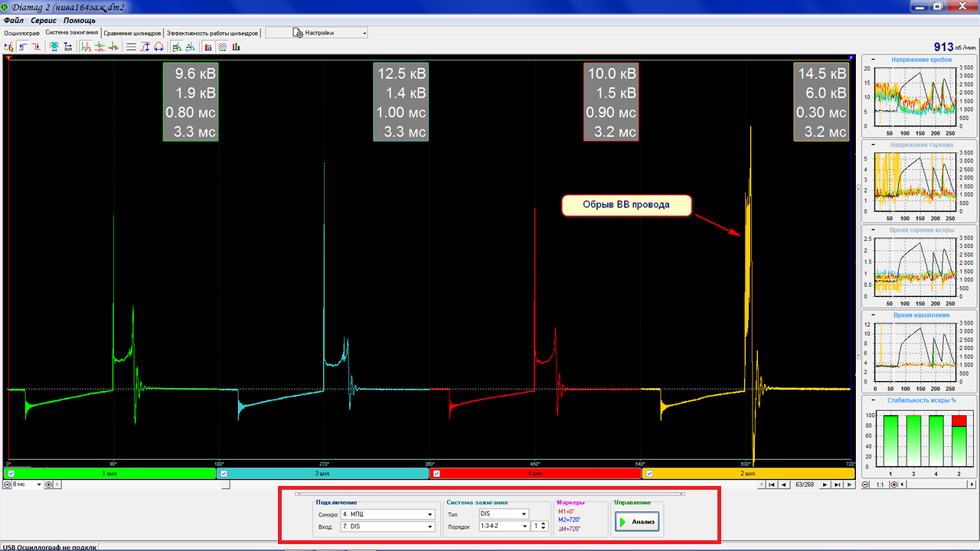This screenshot has width=980, height=551.
Task: Click the green and blue histogram icon
Action: (x=236, y=47)
